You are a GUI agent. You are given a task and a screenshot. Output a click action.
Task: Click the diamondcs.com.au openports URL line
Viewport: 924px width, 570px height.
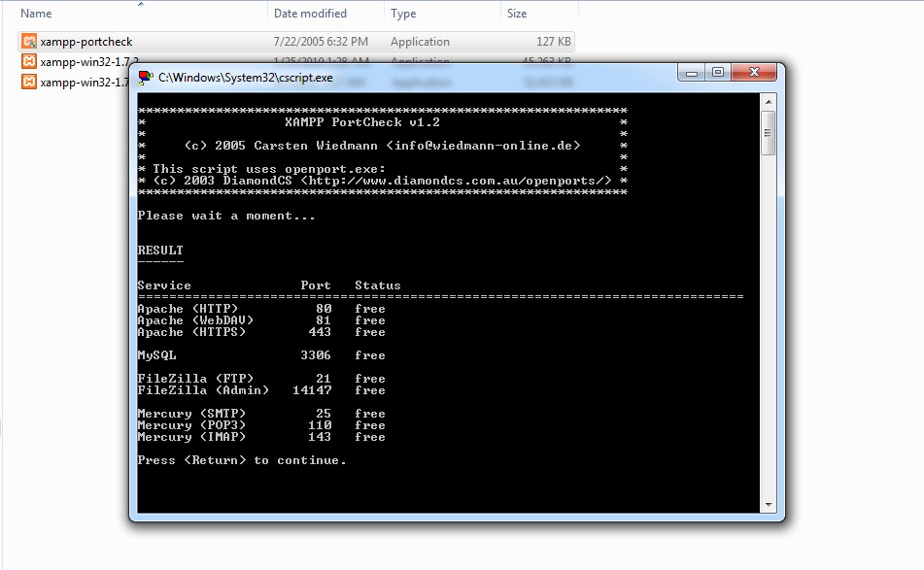click(383, 181)
